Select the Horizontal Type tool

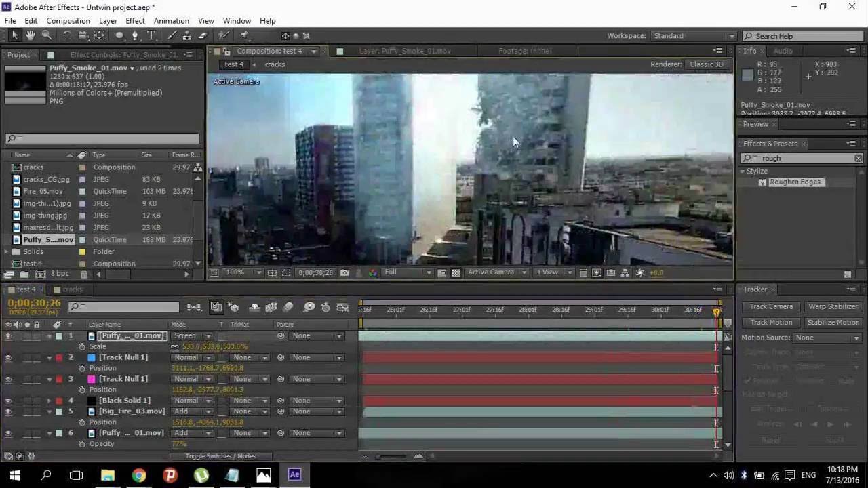151,35
